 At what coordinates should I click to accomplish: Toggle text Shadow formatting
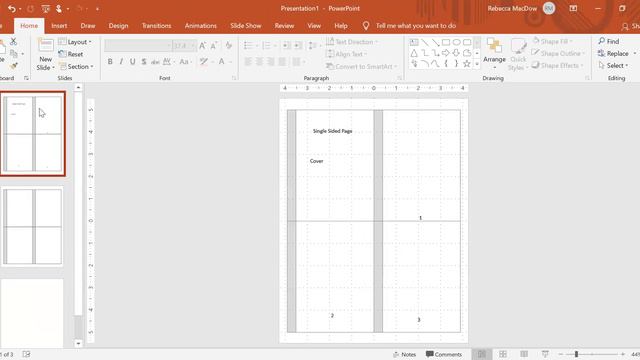[144, 62]
